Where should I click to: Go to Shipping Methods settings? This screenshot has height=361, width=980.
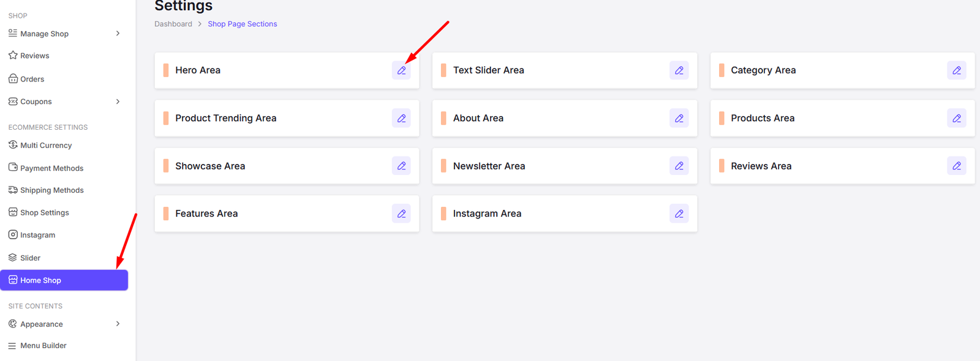51,190
